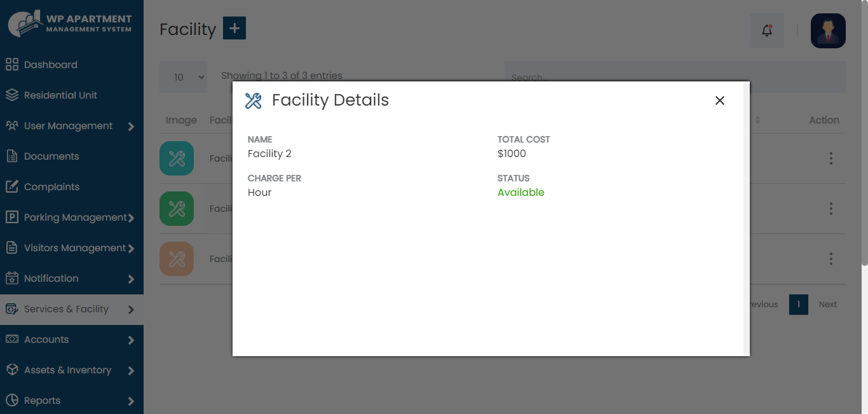The height and width of the screenshot is (414, 868).
Task: Open the first row action dots menu
Action: click(831, 158)
